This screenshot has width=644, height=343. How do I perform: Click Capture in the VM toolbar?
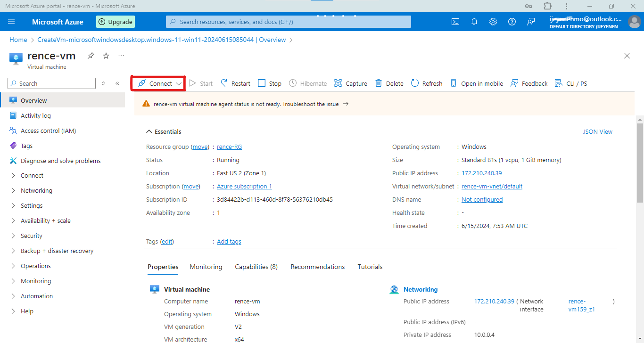350,83
